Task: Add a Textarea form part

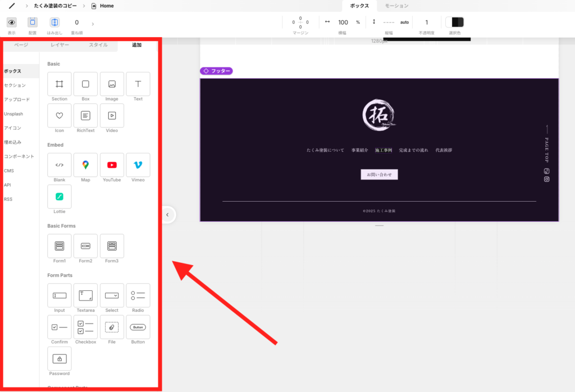Action: pos(85,295)
